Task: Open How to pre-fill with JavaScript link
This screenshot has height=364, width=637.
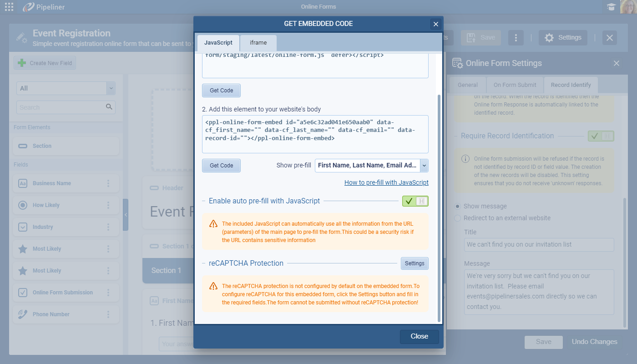Action: [386, 182]
